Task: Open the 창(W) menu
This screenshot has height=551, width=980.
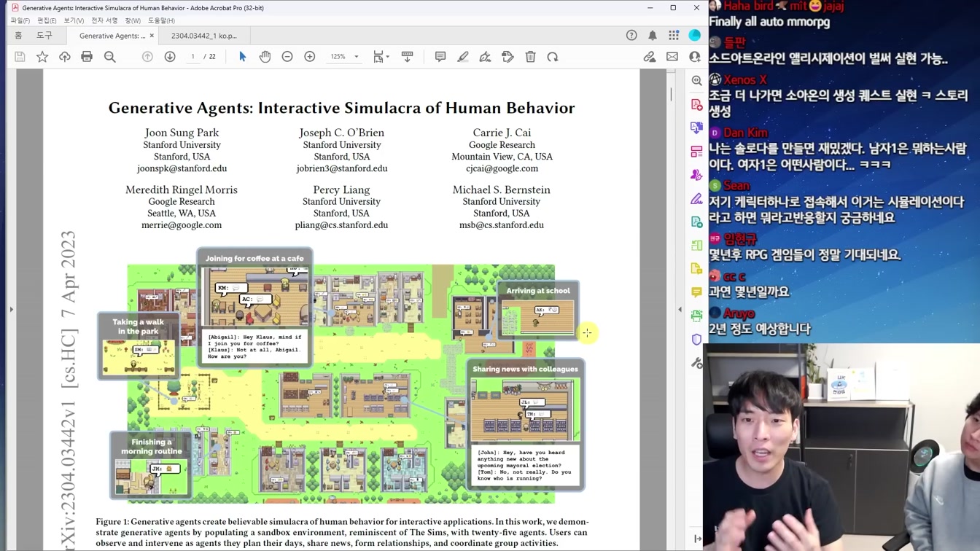Action: (x=133, y=20)
